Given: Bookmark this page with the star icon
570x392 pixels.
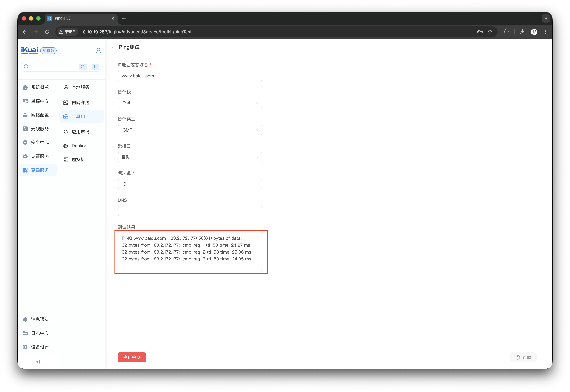Looking at the screenshot, I should 490,32.
